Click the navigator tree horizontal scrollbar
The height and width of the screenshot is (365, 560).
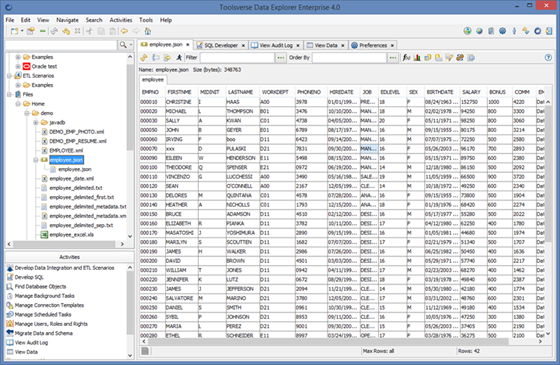pyautogui.click(x=64, y=244)
